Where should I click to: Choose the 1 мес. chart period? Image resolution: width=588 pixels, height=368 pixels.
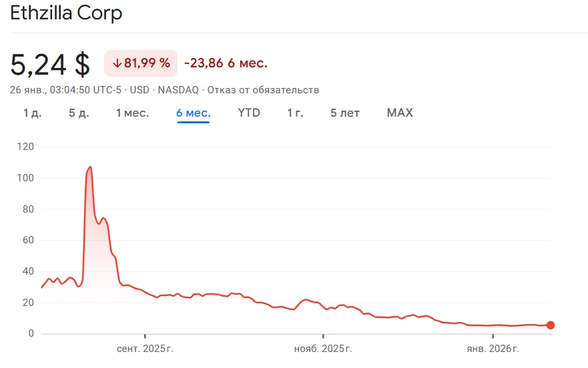click(132, 113)
